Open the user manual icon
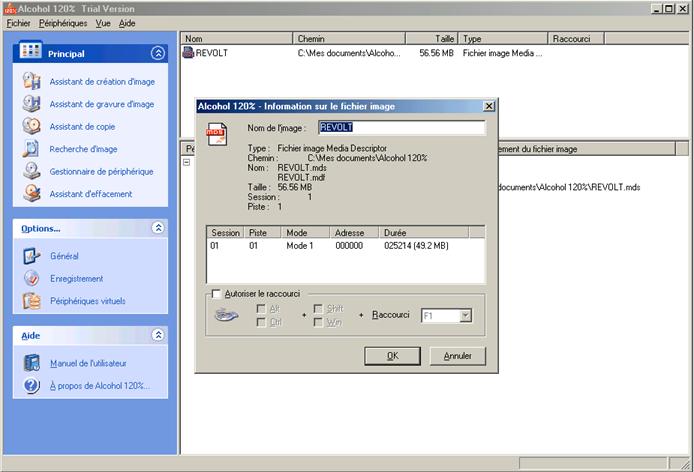This screenshot has height=472, width=694. (32, 363)
